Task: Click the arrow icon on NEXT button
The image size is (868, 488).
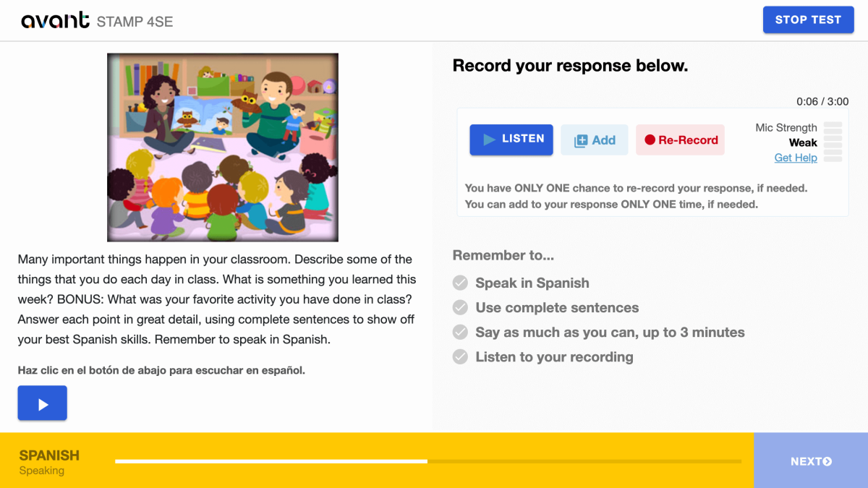Action: 827,461
